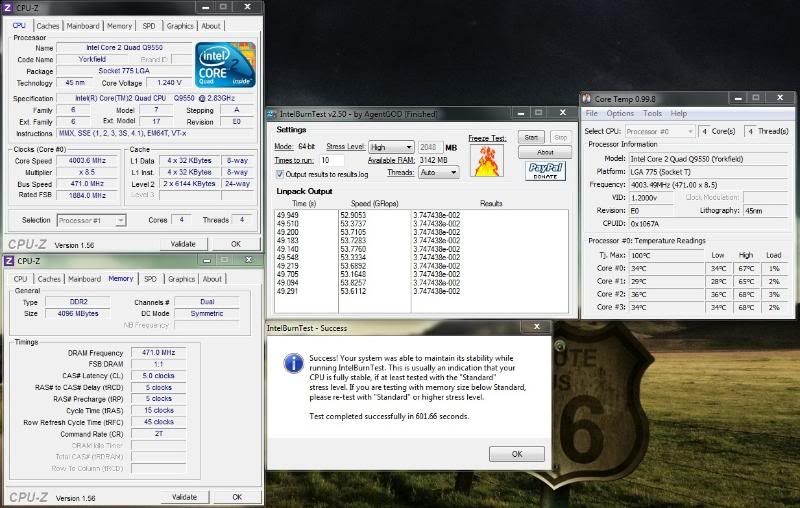Click Validate button in lower CPU-Z window
800x508 pixels.
[x=184, y=497]
